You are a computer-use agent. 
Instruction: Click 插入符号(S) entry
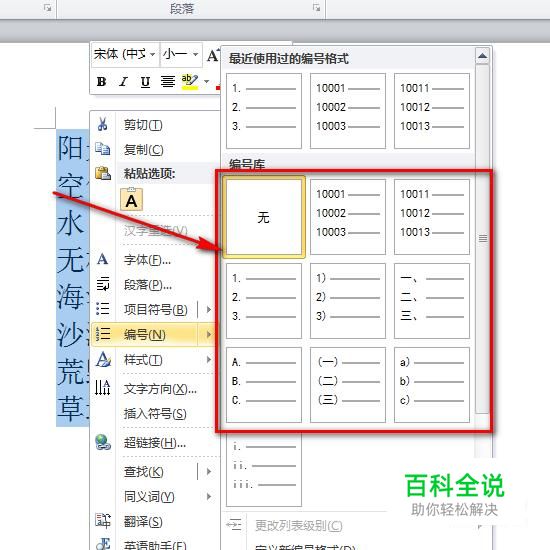tap(155, 414)
